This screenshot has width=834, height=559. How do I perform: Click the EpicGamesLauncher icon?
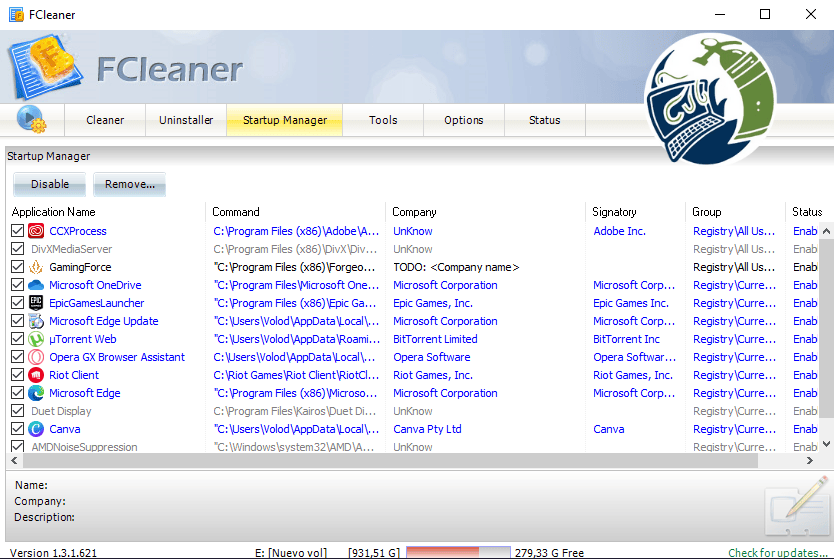tap(36, 303)
